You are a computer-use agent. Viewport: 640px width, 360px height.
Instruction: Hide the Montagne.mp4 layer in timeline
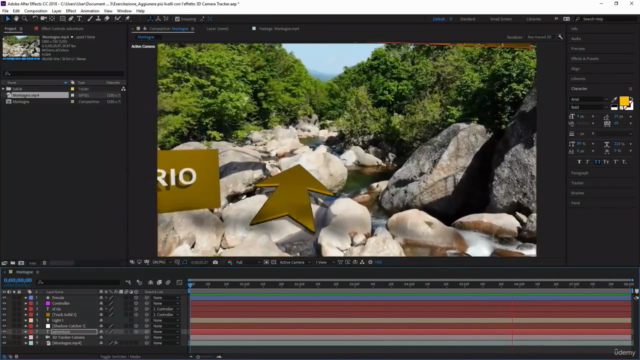pyautogui.click(x=4, y=343)
